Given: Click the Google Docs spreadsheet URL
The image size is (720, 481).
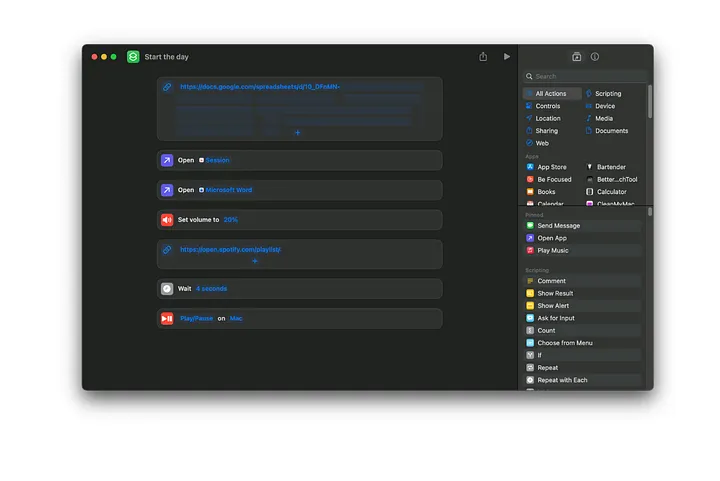Looking at the screenshot, I should (x=260, y=86).
